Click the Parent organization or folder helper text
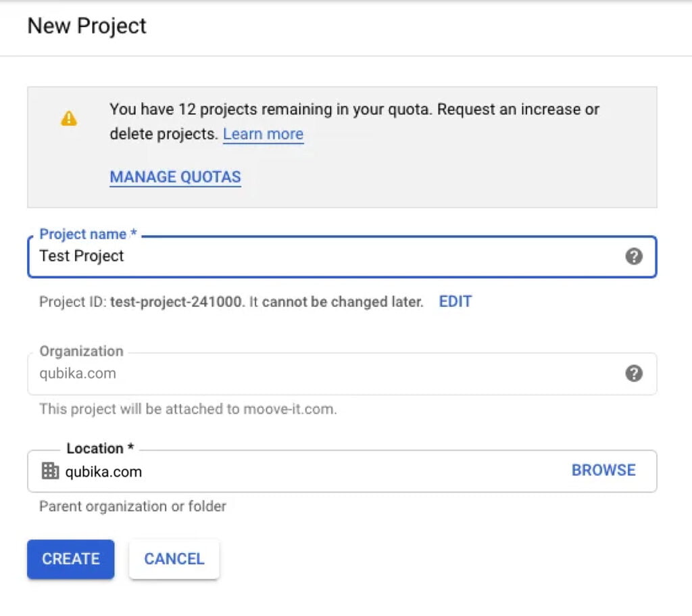Viewport: 692px width, 616px height. click(x=132, y=506)
